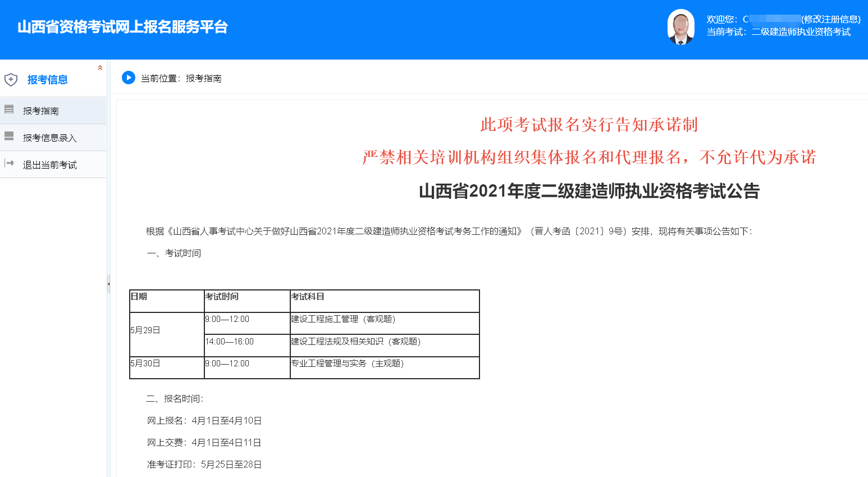Click the red notice 此项考试报名实行告知承诺制
Image resolution: width=868 pixels, height=477 pixels.
587,125
